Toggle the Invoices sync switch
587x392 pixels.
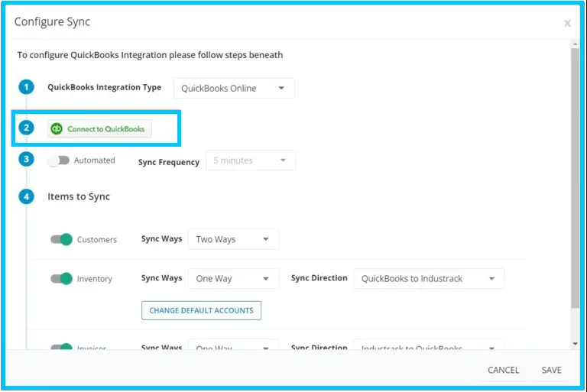[61, 347]
